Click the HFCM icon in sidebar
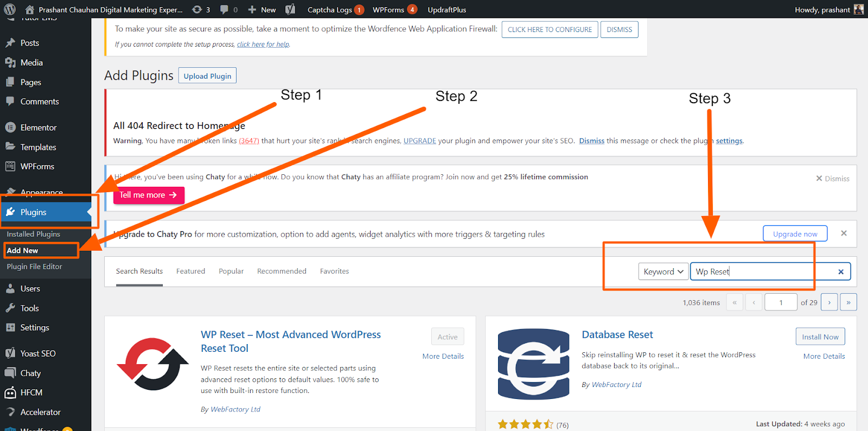This screenshot has height=431, width=868. pyautogui.click(x=10, y=392)
